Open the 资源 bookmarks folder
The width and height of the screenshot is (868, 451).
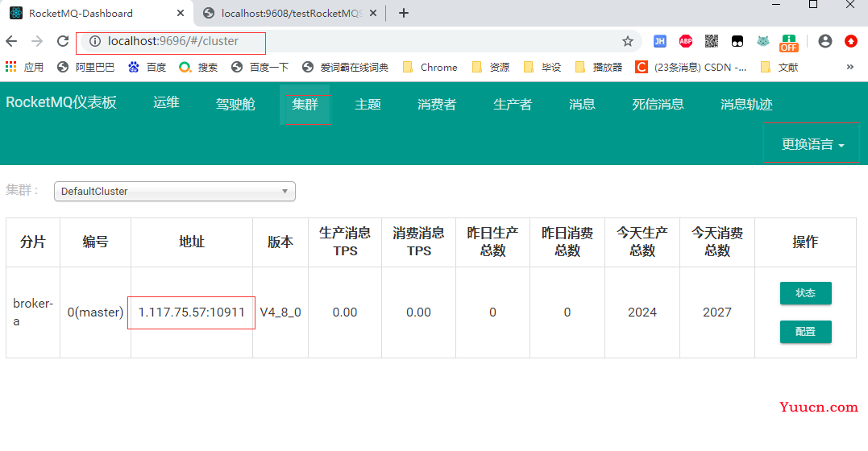click(x=491, y=67)
